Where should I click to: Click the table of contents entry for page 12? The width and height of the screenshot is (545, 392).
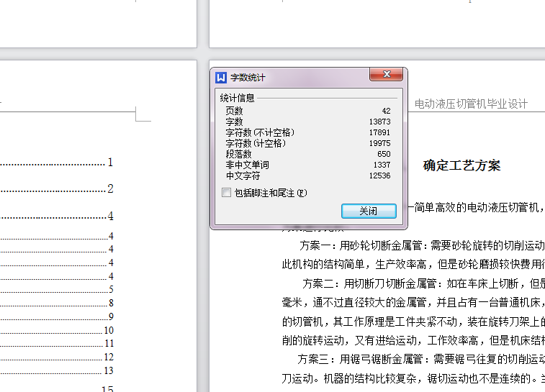point(57,357)
